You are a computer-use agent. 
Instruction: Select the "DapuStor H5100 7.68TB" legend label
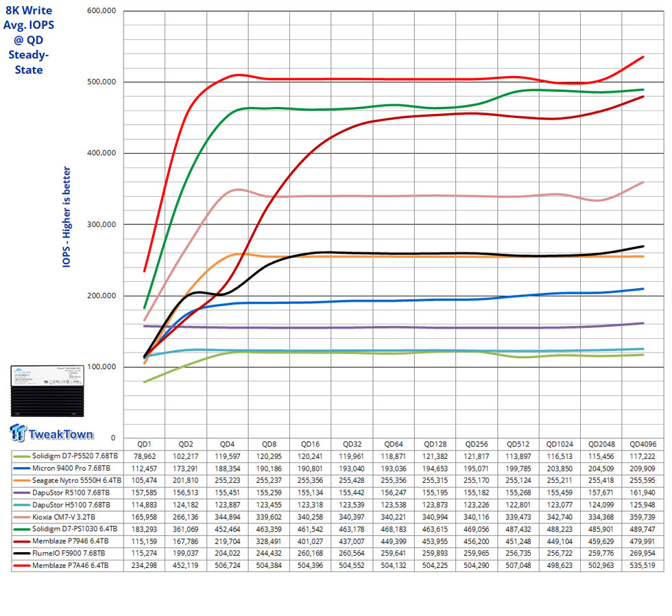click(x=71, y=505)
